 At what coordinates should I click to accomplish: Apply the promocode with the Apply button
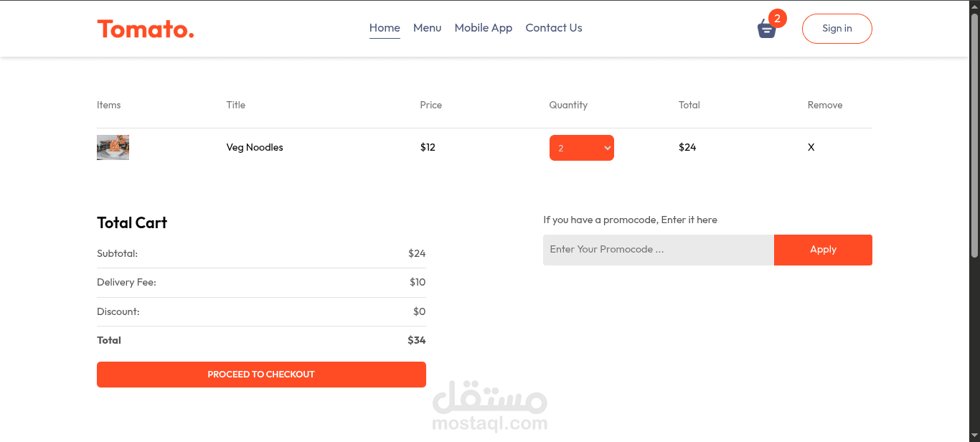pyautogui.click(x=823, y=250)
